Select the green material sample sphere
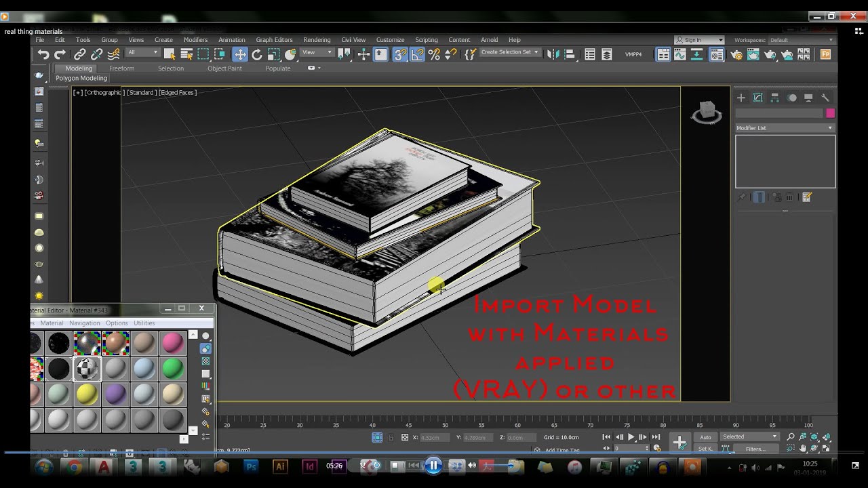Screen dimensions: 868x488 pos(172,369)
